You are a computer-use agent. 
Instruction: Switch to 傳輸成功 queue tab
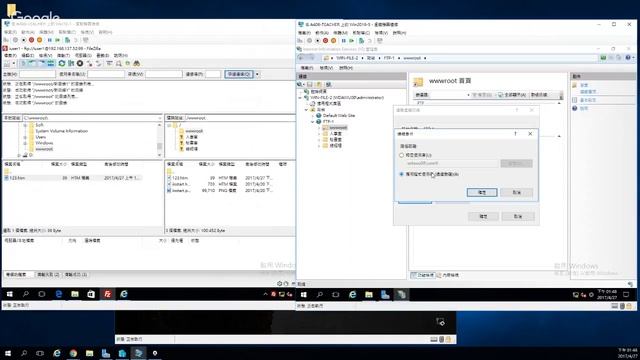point(76,275)
